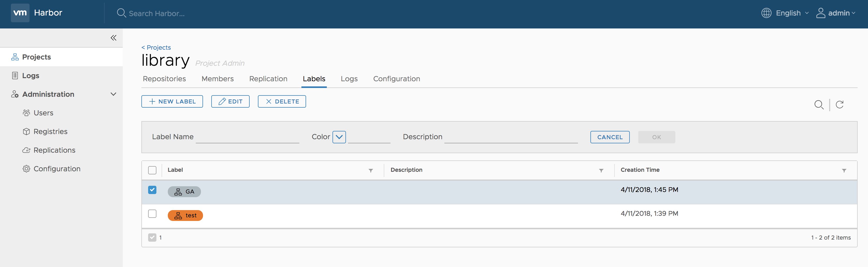Focus the Description input field
Screen dimensions: 868x267
[511, 137]
